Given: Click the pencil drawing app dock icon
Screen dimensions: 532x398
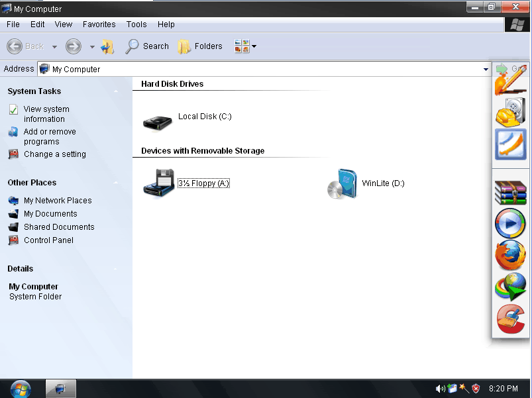Looking at the screenshot, I should pos(510,81).
